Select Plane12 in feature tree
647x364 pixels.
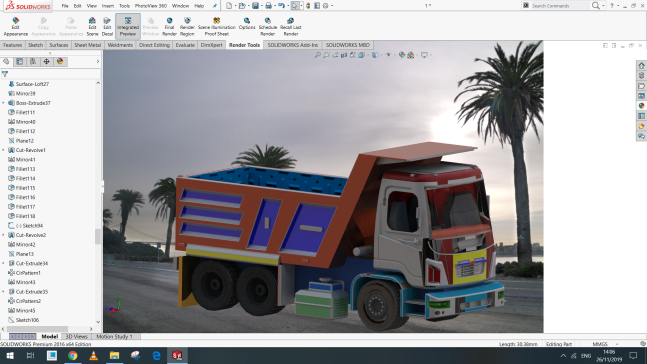pos(25,141)
